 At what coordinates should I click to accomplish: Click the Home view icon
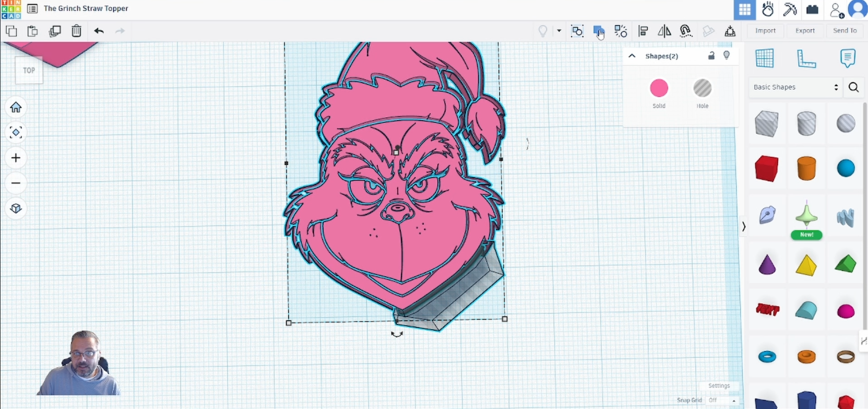[16, 108]
